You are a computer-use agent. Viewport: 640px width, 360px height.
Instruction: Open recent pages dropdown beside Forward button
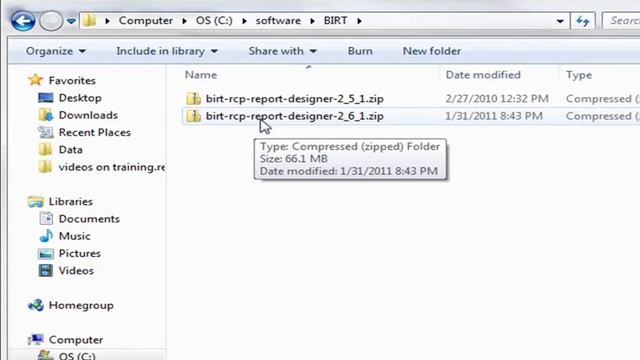[x=71, y=21]
